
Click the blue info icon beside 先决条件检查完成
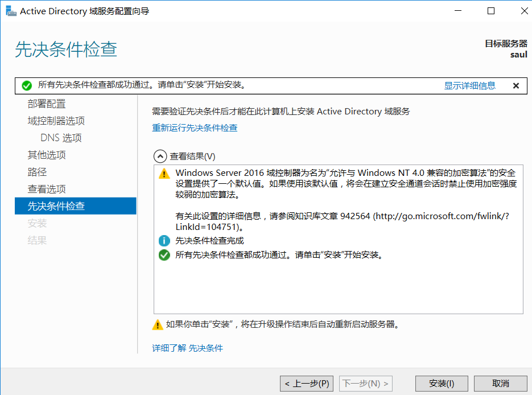tap(164, 241)
